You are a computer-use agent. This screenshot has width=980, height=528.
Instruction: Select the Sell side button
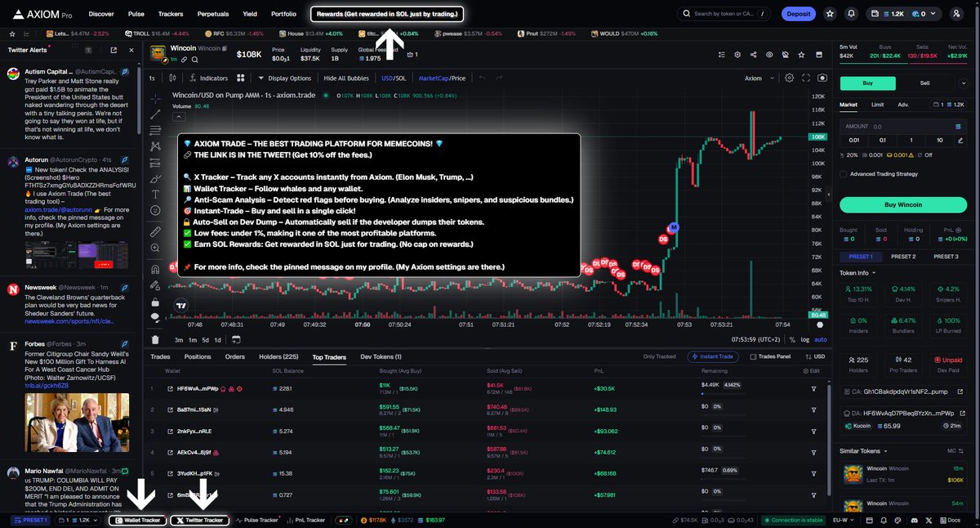click(924, 83)
